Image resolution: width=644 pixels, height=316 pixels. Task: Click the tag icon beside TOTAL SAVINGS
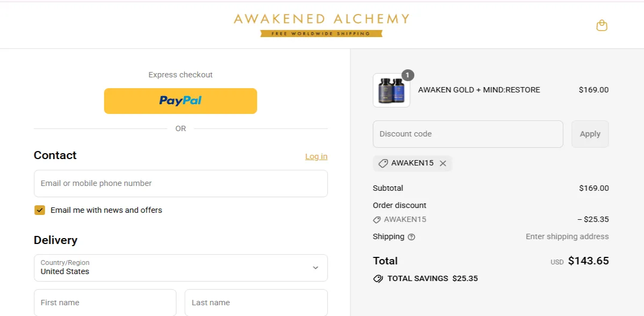(x=377, y=278)
